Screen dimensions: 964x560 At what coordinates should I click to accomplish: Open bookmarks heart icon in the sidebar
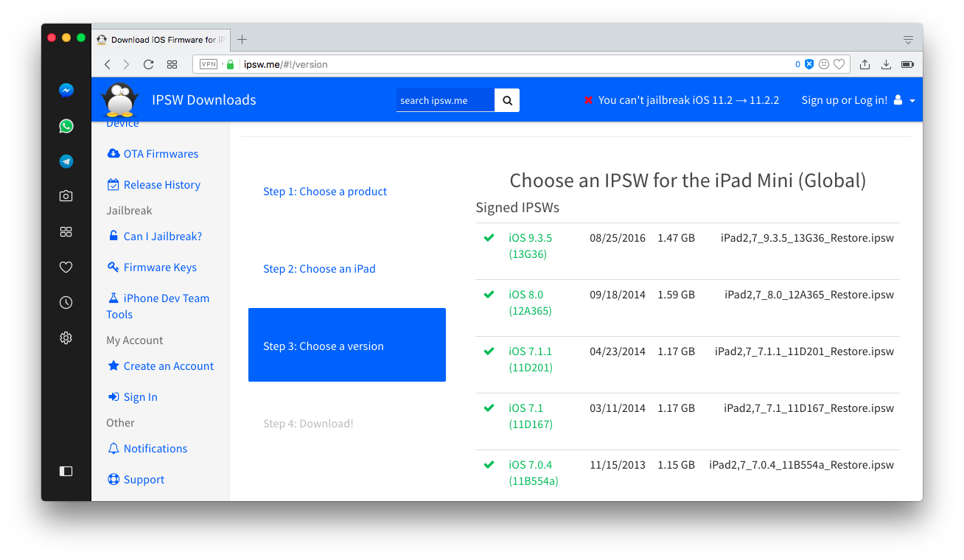[x=66, y=267]
